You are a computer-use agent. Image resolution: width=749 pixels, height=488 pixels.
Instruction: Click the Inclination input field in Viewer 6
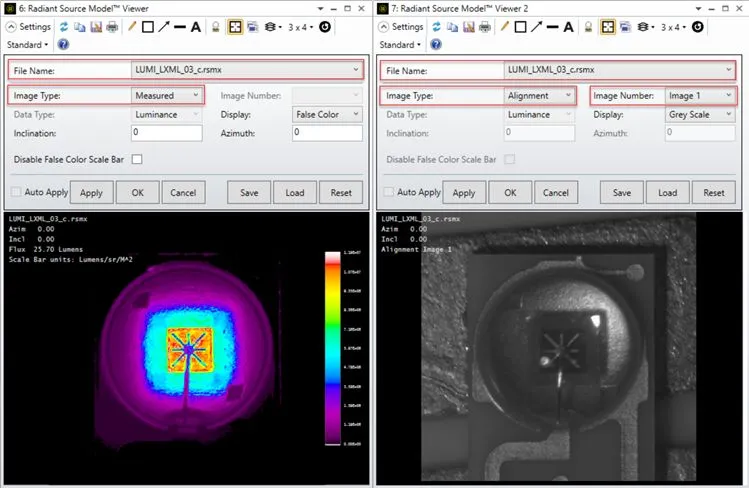[x=167, y=133]
